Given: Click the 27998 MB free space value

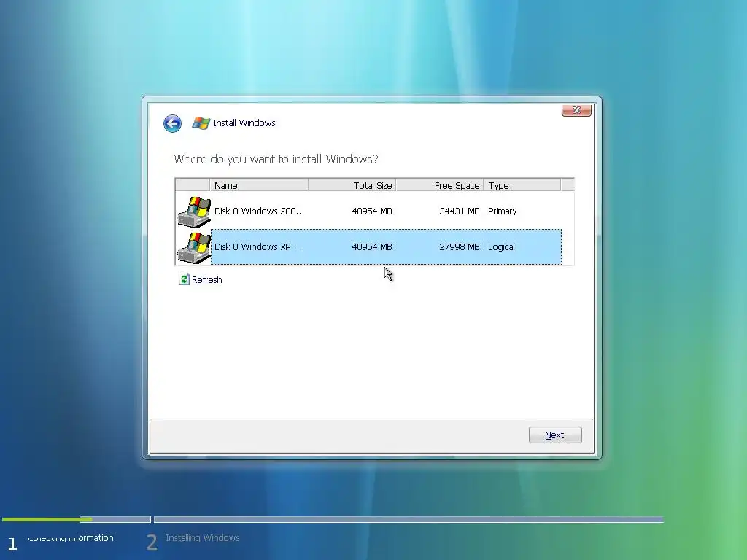Looking at the screenshot, I should point(460,246).
